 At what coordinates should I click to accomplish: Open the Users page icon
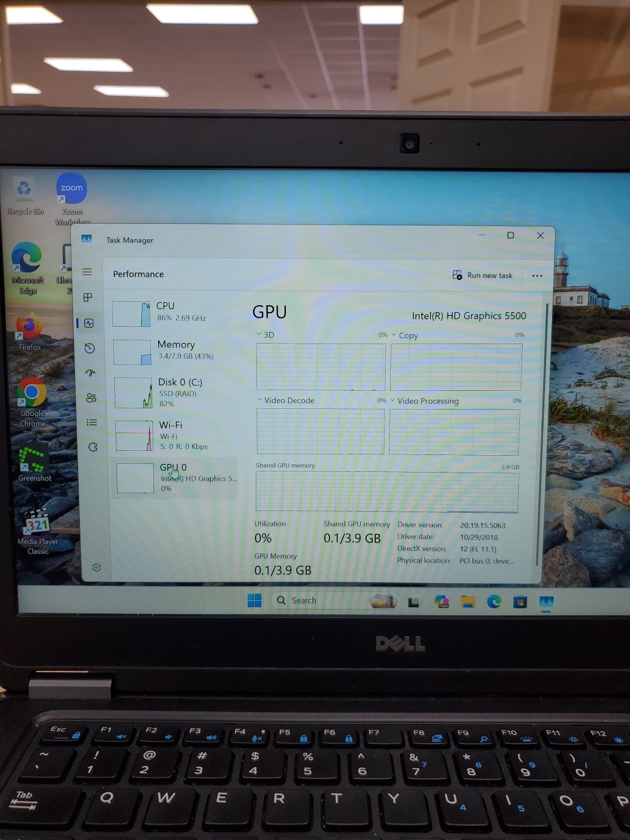point(91,398)
